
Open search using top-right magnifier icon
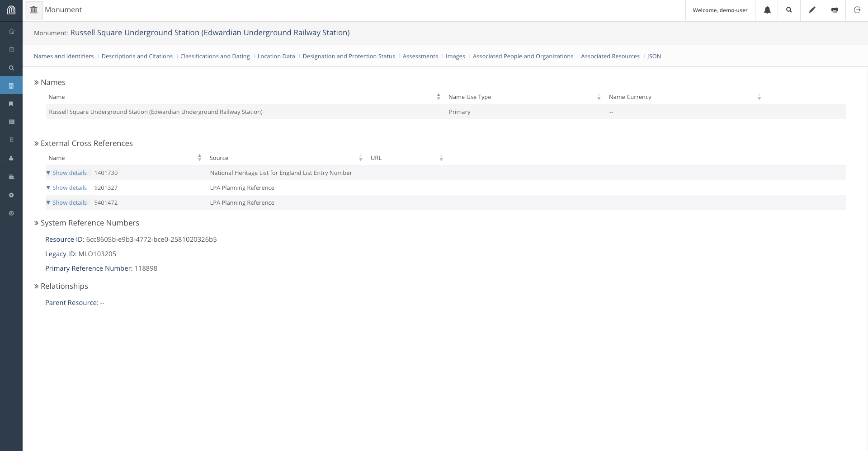click(789, 10)
